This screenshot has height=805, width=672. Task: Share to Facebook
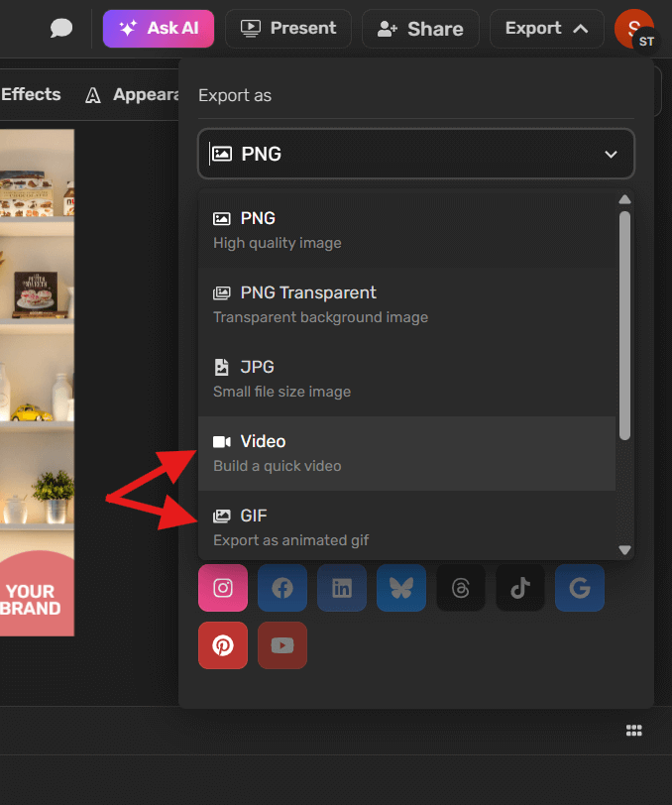pyautogui.click(x=282, y=587)
